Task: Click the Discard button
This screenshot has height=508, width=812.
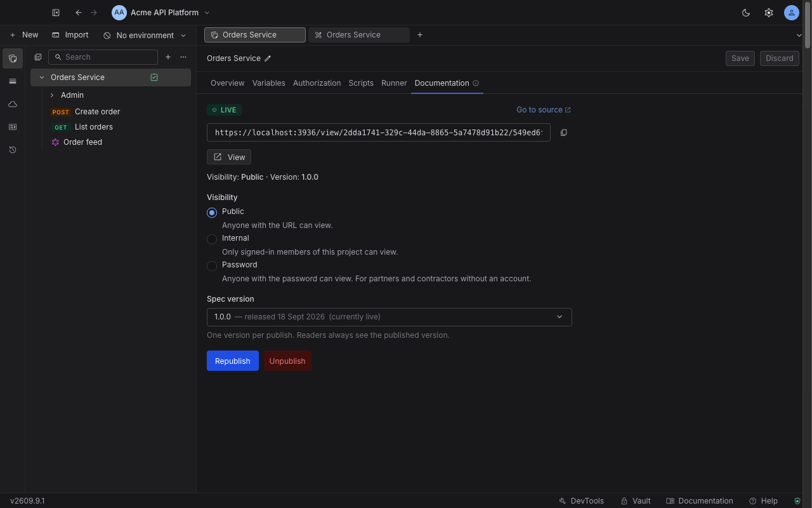Action: tap(779, 58)
